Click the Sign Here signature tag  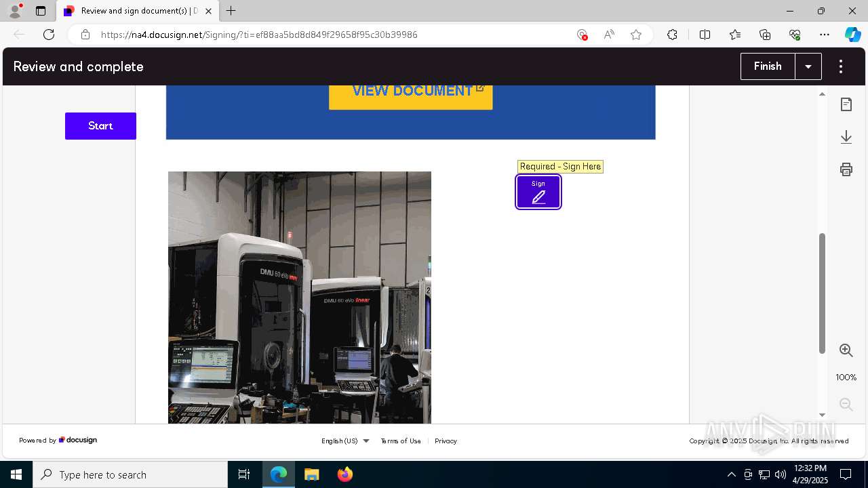point(538,192)
